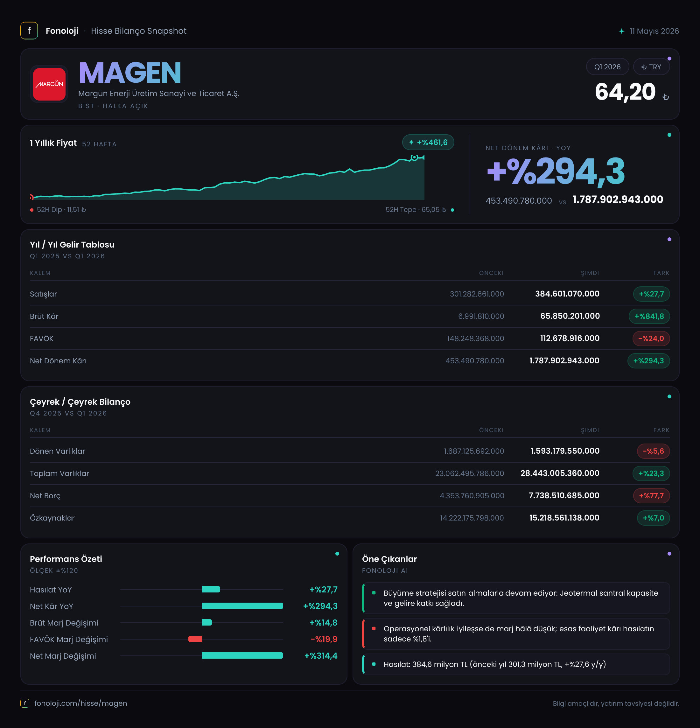The image size is (700, 728).
Task: Click the Net Kâr YoY teal bar
Action: pyautogui.click(x=242, y=606)
